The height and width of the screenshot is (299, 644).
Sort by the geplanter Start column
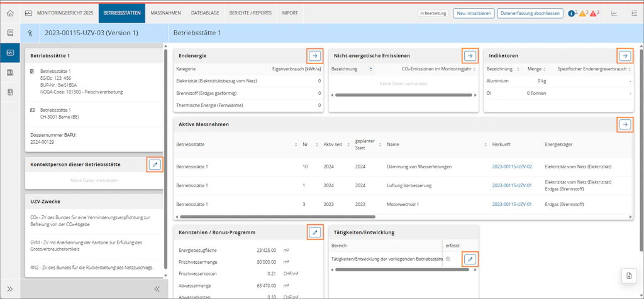click(380, 144)
